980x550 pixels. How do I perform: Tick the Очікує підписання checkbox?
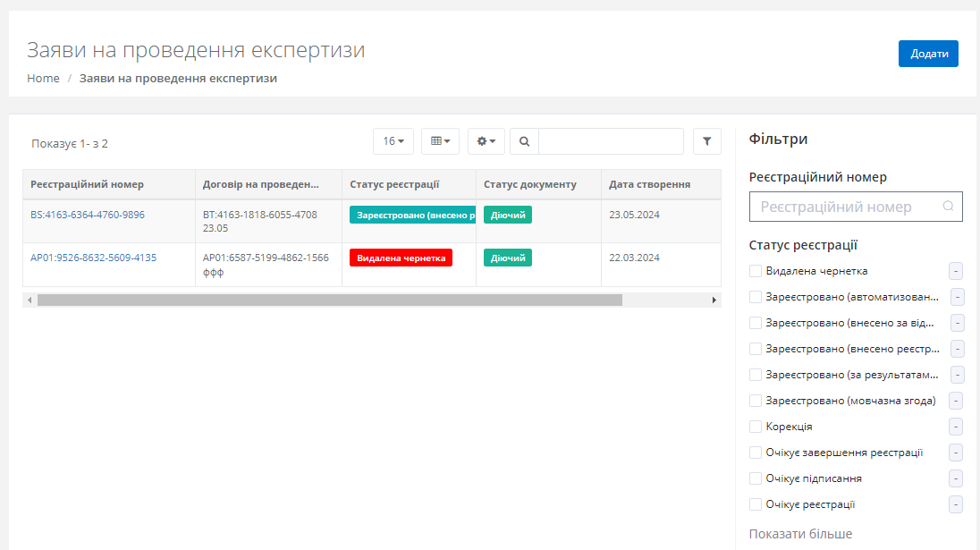pos(756,478)
